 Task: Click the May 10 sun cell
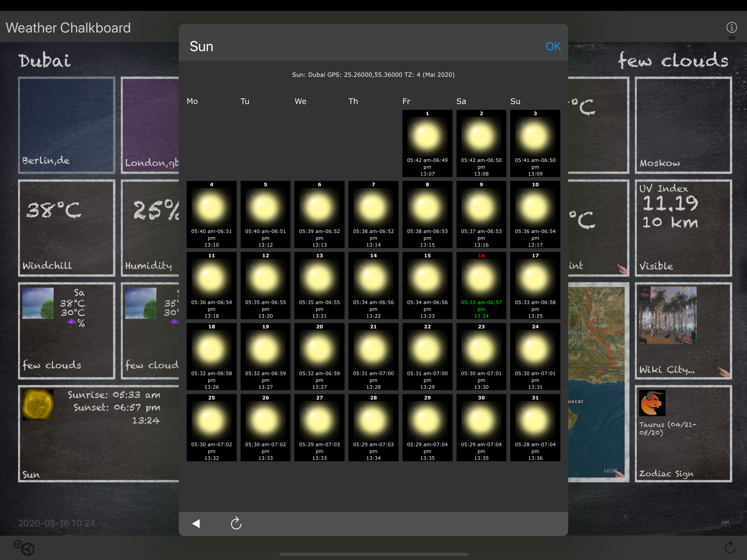pyautogui.click(x=535, y=214)
